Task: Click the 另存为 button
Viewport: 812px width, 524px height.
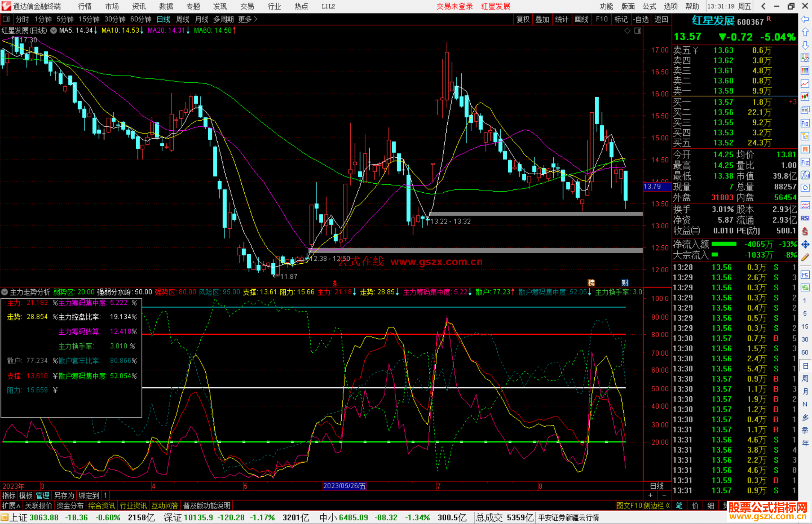Action: [x=64, y=495]
